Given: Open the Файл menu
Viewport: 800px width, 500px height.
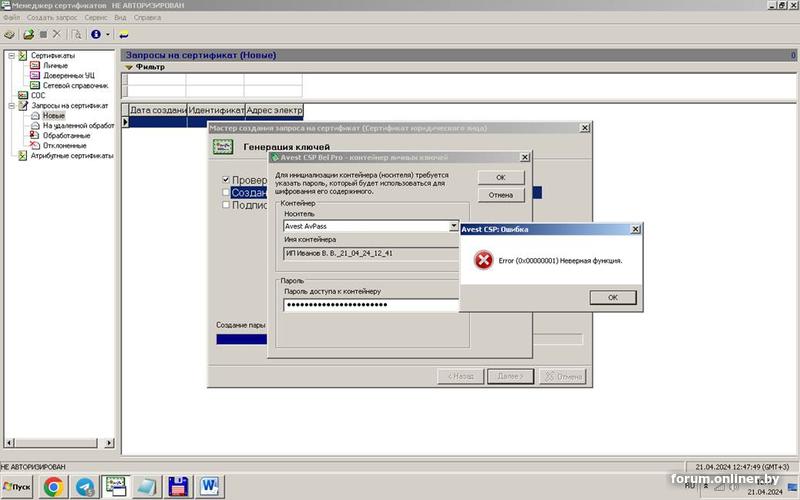Looking at the screenshot, I should [x=11, y=17].
